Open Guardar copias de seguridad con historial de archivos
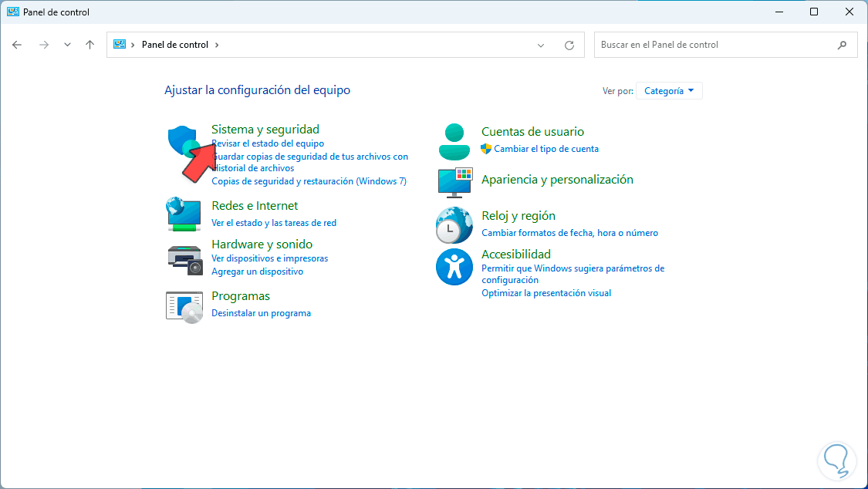This screenshot has width=868, height=489. pyautogui.click(x=310, y=162)
